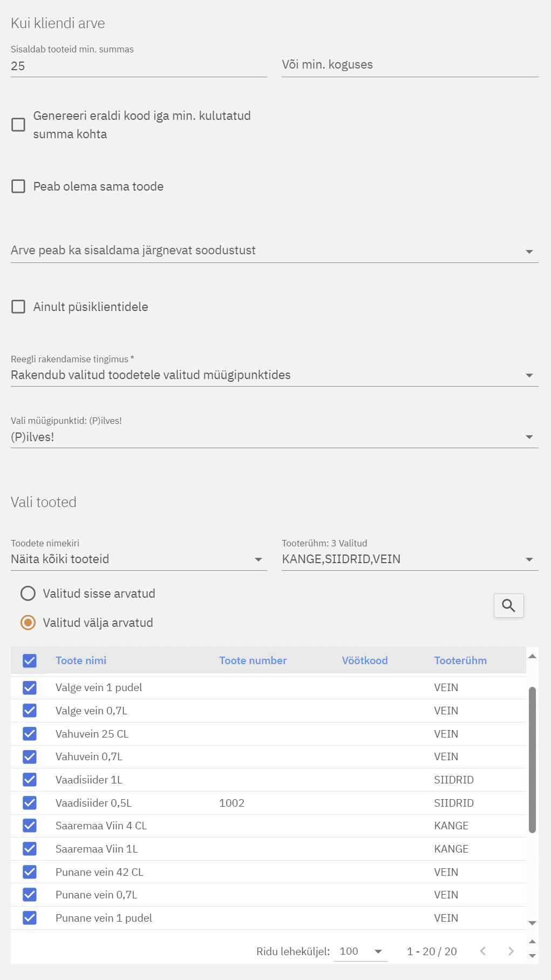Open 'Reegli rakendamise tingimus' dropdown
This screenshot has width=551, height=980.
(x=274, y=375)
